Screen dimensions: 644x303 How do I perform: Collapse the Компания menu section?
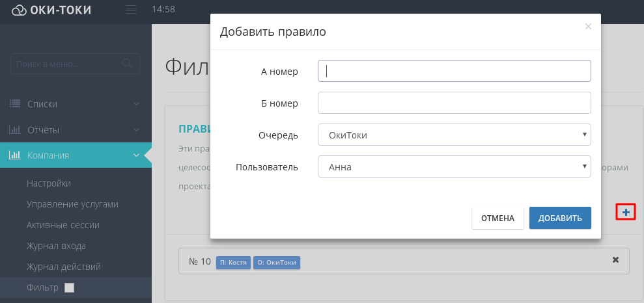[x=136, y=155]
